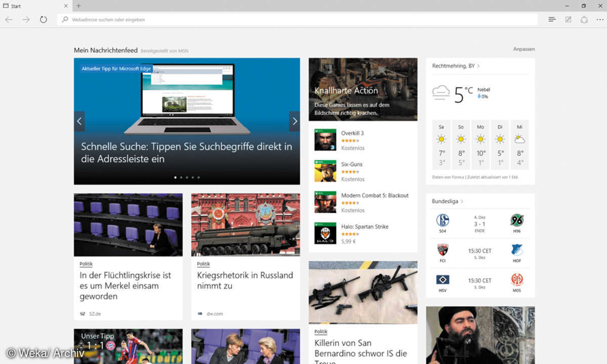
Task: Open the 3 - 1 match result
Action: point(480,223)
